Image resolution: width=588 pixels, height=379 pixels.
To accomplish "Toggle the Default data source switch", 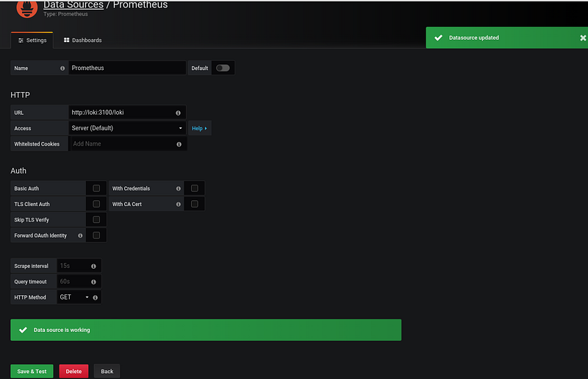I will pyautogui.click(x=223, y=68).
